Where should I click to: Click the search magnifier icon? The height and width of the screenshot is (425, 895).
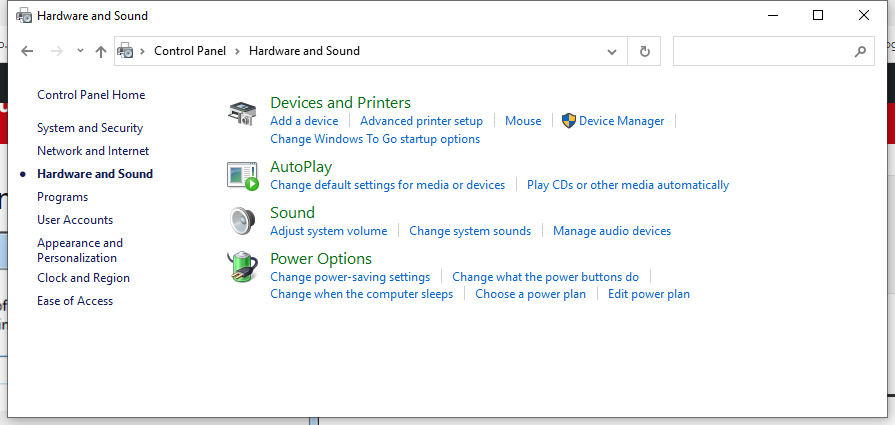click(x=860, y=51)
